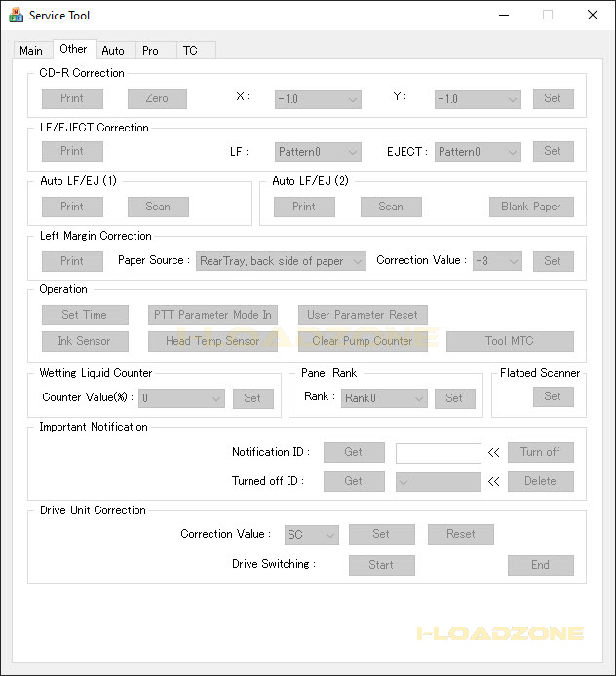Click Set in Drive Unit Correction
Viewport: 616px width, 676px height.
382,534
